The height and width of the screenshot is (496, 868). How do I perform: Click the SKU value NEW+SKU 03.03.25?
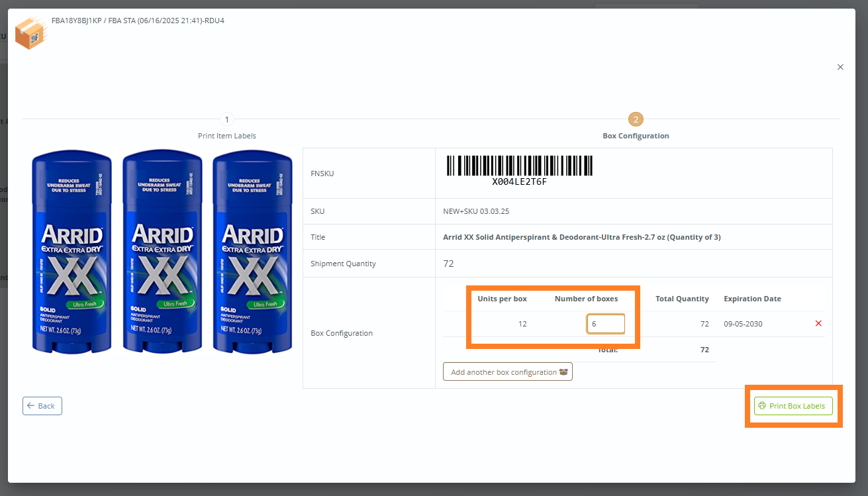point(476,211)
